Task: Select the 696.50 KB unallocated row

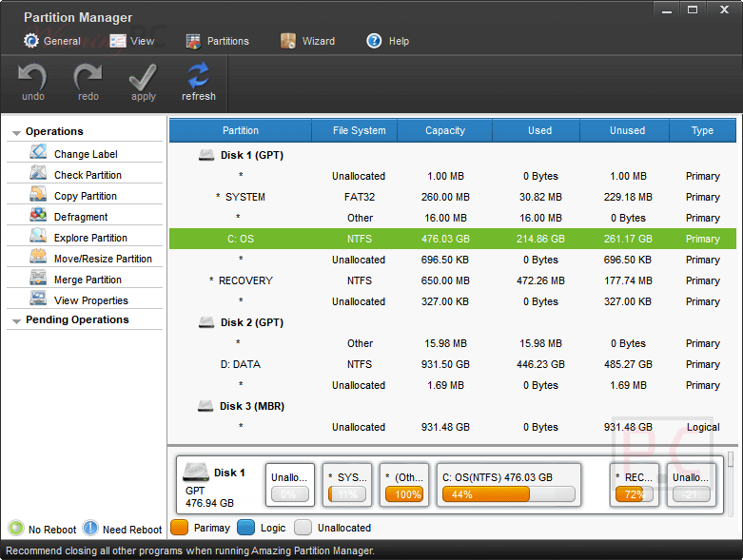Action: pyautogui.click(x=453, y=260)
